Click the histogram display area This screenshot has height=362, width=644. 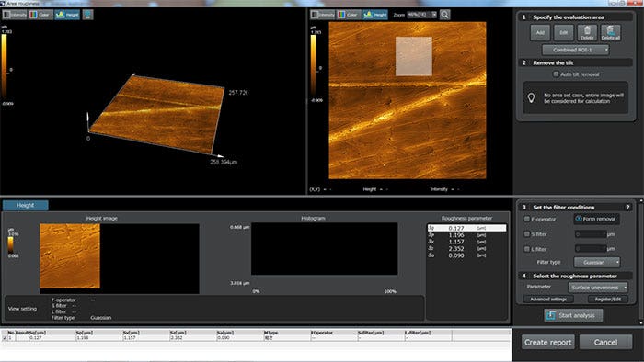click(x=325, y=249)
